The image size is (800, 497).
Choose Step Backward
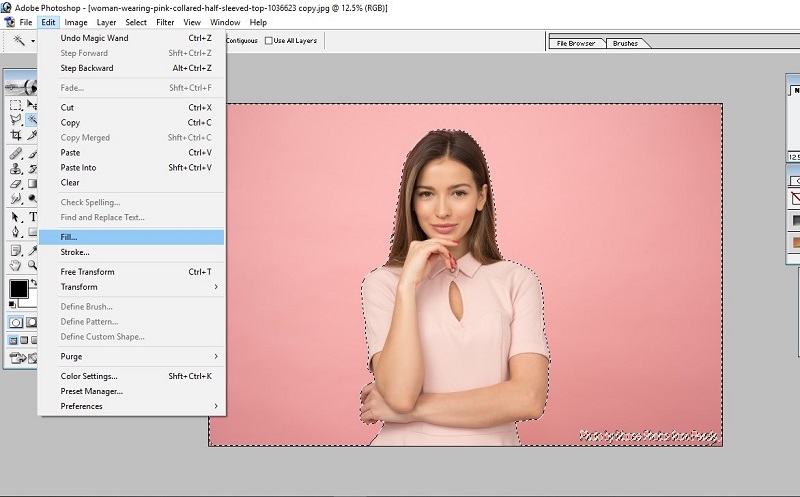131,68
